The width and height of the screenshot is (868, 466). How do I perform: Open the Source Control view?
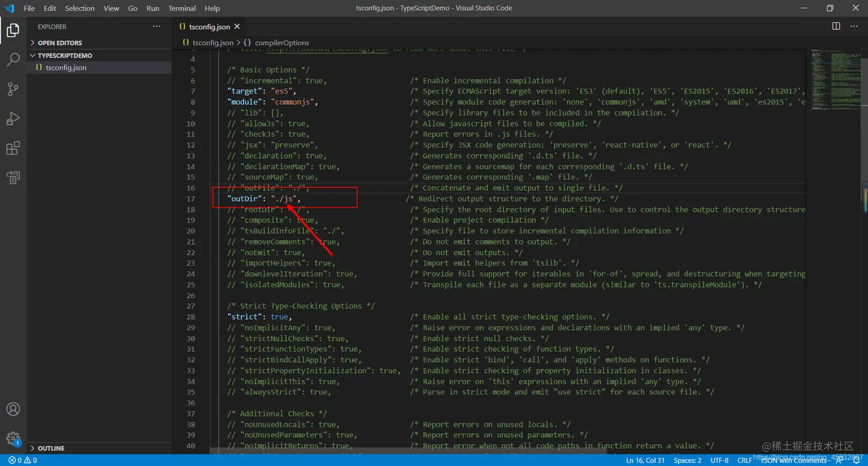coord(13,88)
